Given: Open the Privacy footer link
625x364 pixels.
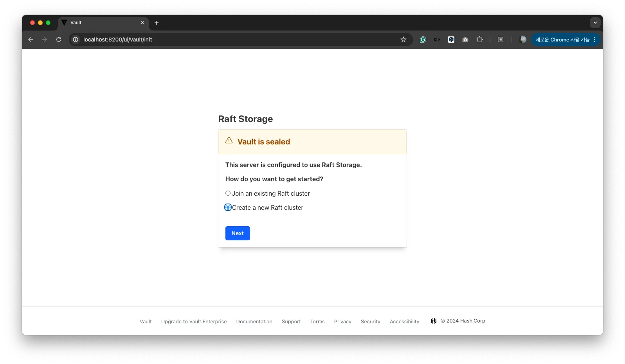Looking at the screenshot, I should 343,322.
